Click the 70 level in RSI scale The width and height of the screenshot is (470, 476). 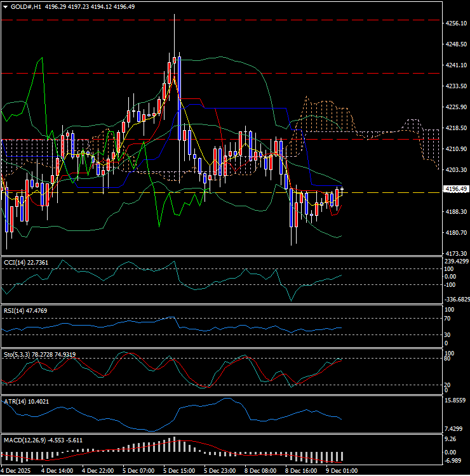click(x=448, y=318)
